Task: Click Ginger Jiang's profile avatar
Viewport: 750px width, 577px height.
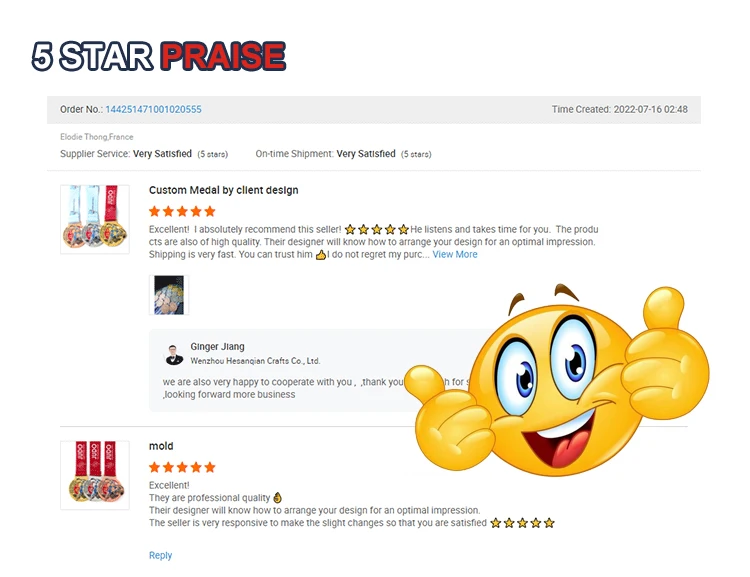Action: pyautogui.click(x=174, y=355)
